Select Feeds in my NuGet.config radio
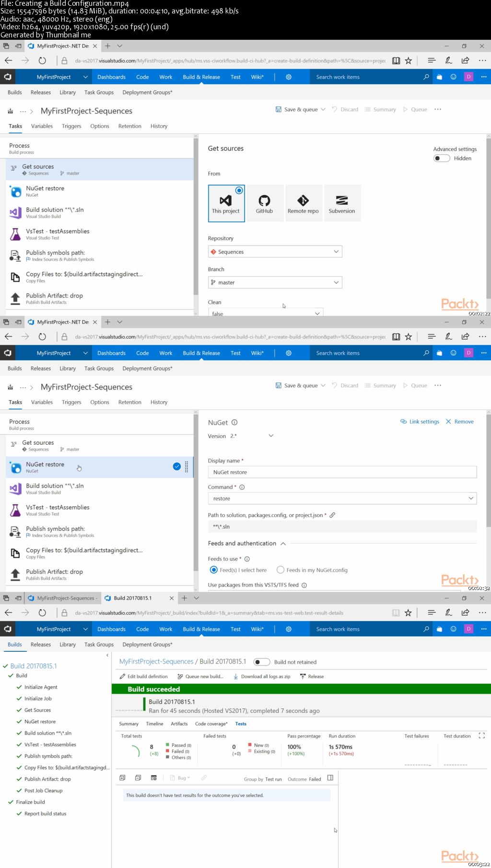The image size is (491, 868). click(x=281, y=570)
